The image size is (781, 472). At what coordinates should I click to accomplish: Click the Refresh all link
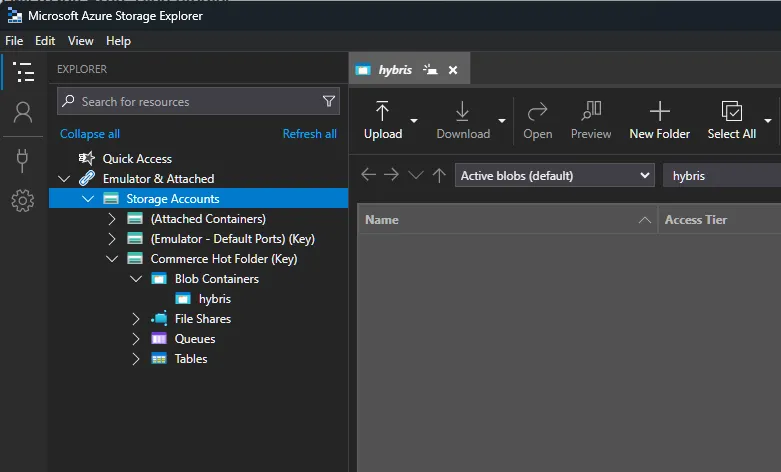point(309,133)
